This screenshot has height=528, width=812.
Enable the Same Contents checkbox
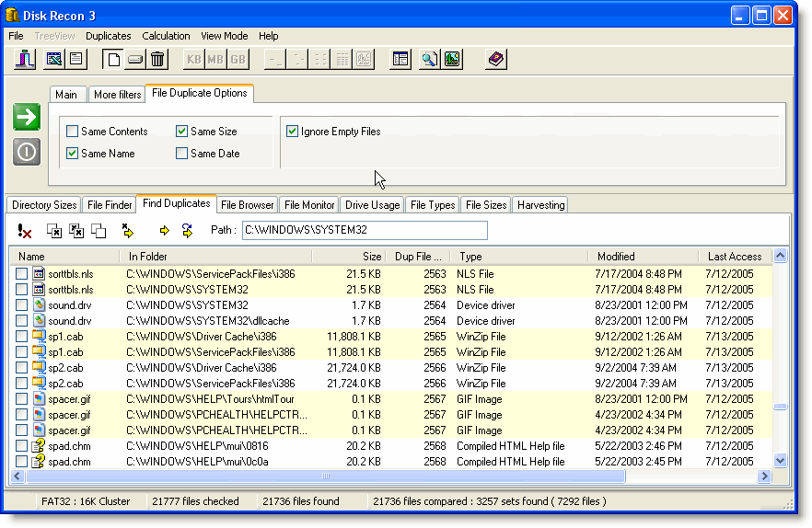pos(73,132)
